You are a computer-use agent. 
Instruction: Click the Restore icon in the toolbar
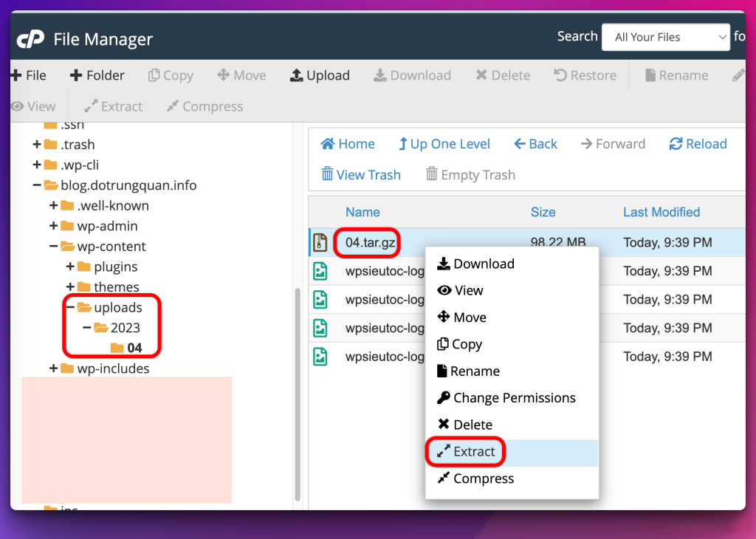(x=585, y=75)
